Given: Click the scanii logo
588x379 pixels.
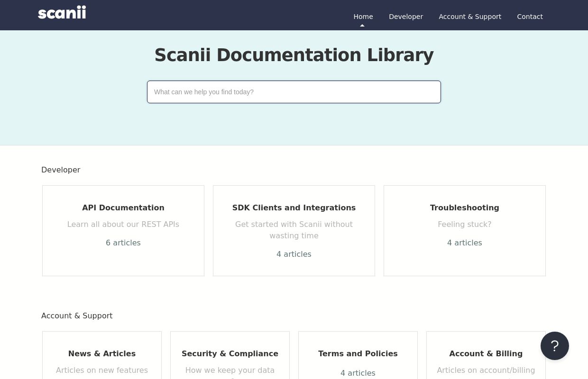Looking at the screenshot, I should click(62, 13).
